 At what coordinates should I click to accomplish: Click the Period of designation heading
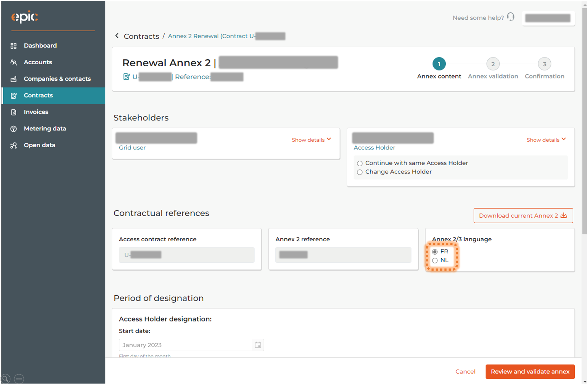click(158, 298)
